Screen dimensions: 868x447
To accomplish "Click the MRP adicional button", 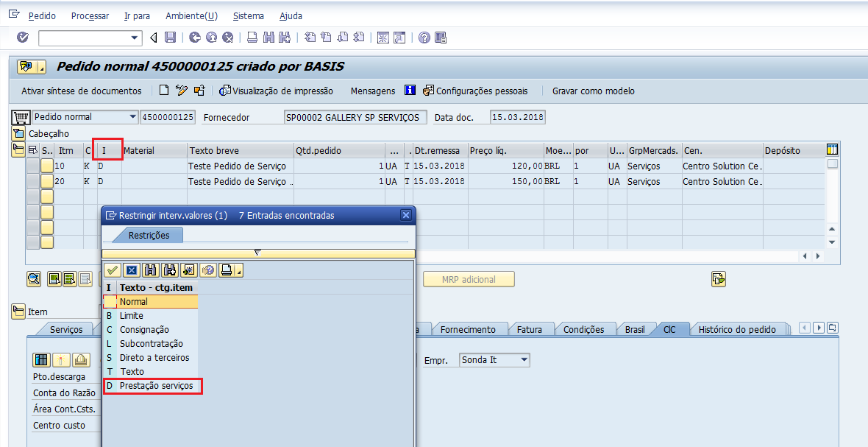I will [x=469, y=279].
